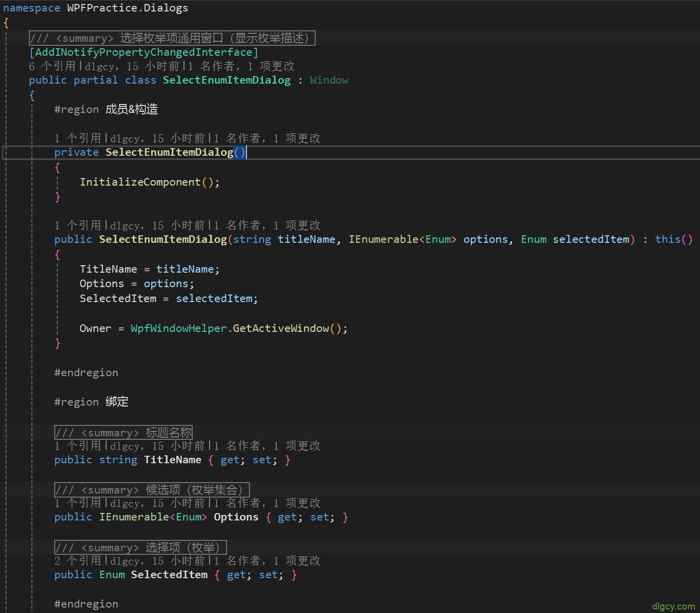Click the 'Window' base class name
Viewport: 700px width, 613px height.
(x=329, y=80)
